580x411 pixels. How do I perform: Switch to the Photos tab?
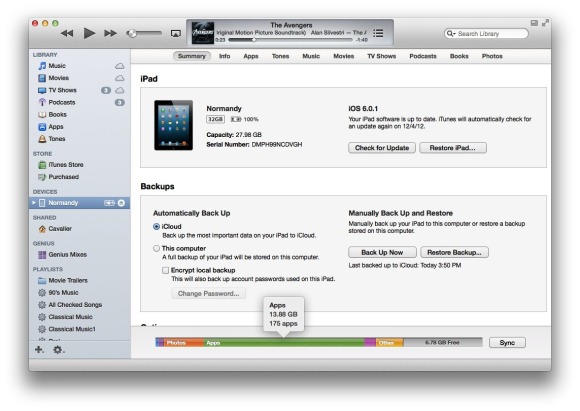click(x=492, y=56)
